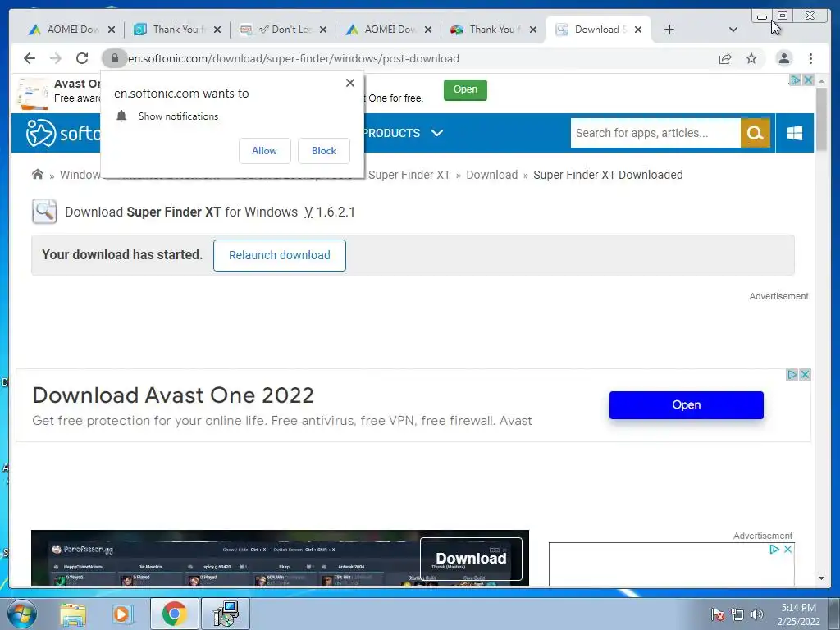Block Softonic notifications
Viewport: 840px width, 630px height.
point(324,151)
